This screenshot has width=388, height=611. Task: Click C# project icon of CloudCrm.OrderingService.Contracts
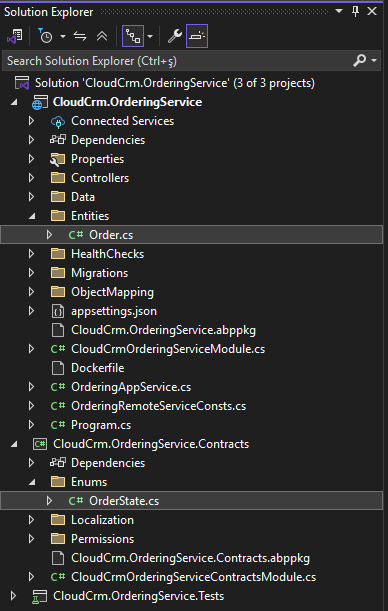click(x=40, y=444)
